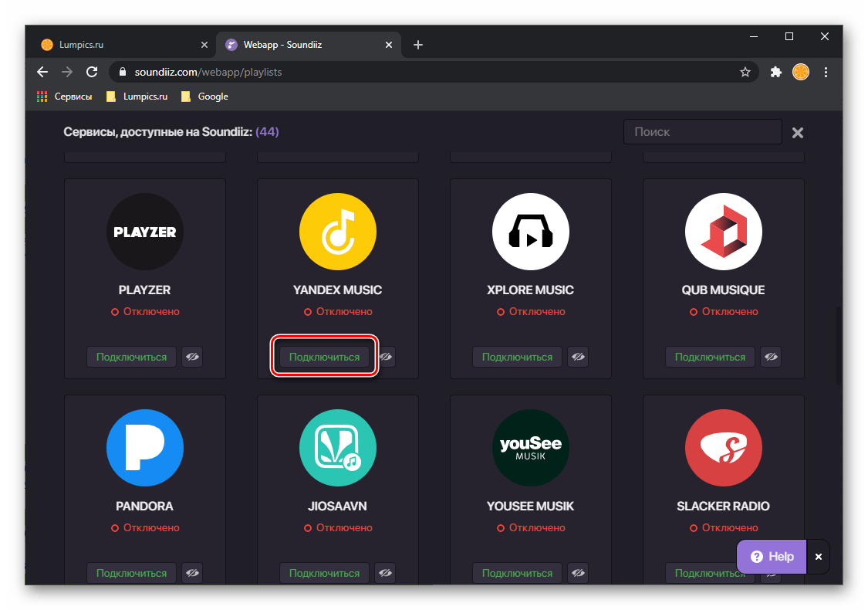This screenshot has width=868, height=610.
Task: Click the Qub Musique logo icon
Action: click(x=723, y=232)
